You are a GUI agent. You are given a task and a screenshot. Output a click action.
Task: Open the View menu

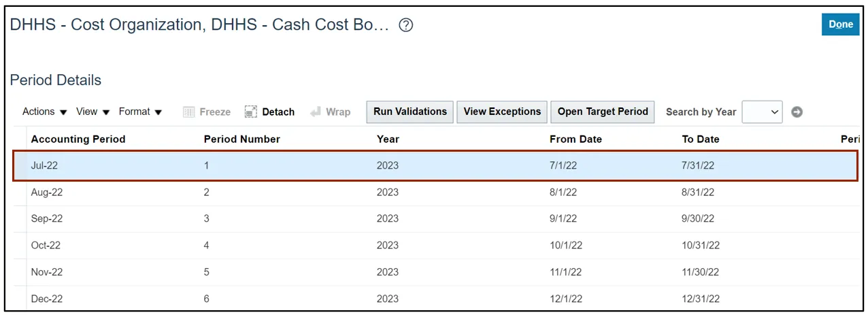coord(93,112)
